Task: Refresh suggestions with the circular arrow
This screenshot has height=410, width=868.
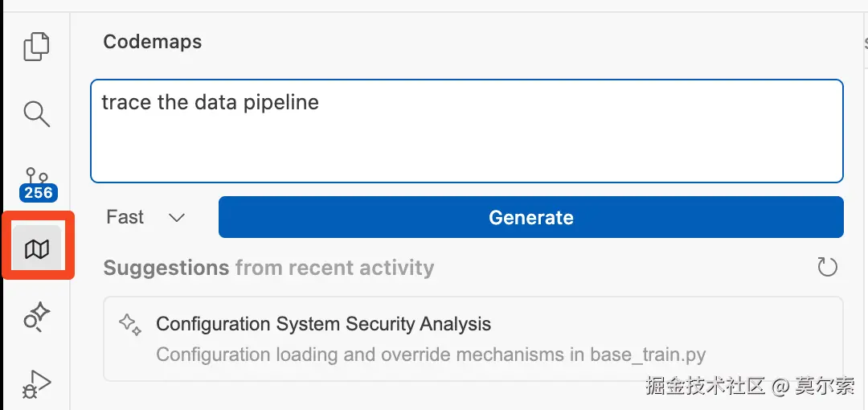Action: (x=827, y=268)
